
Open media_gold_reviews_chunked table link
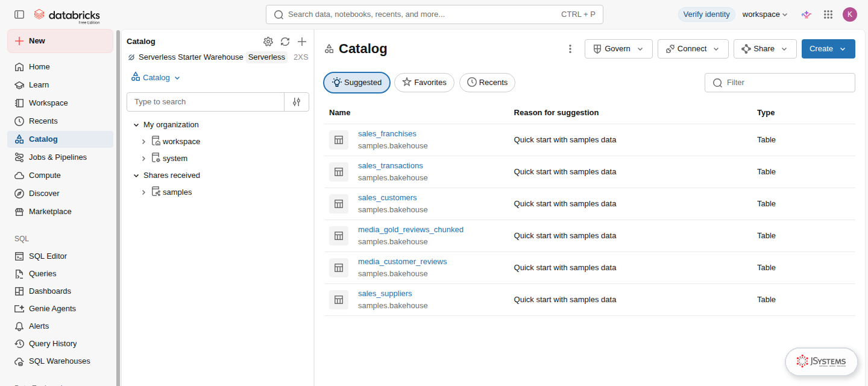[410, 230]
